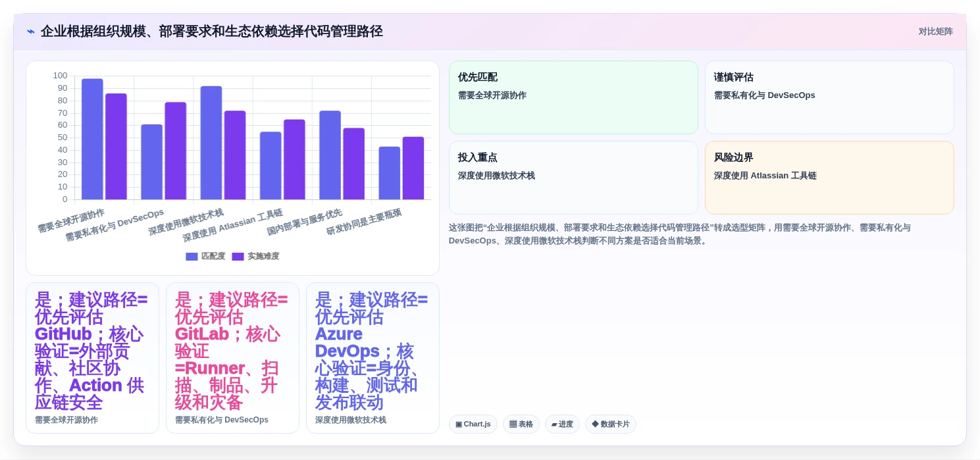This screenshot has height=460, width=980.
Task: Click the 对比矩阵 label in header
Action: (x=935, y=32)
